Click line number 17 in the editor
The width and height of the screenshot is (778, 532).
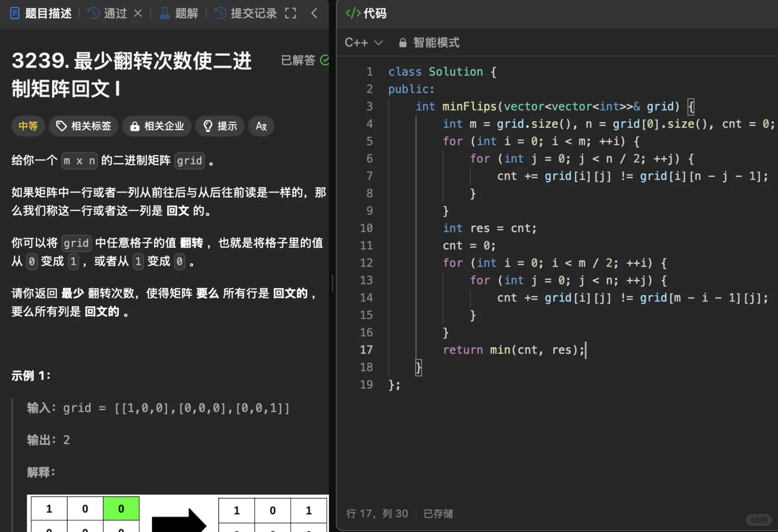[x=366, y=350]
